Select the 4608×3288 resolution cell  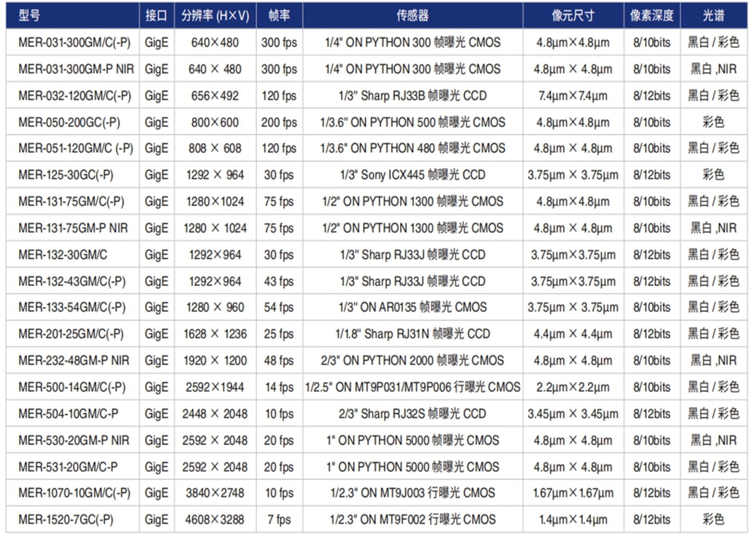[215, 520]
